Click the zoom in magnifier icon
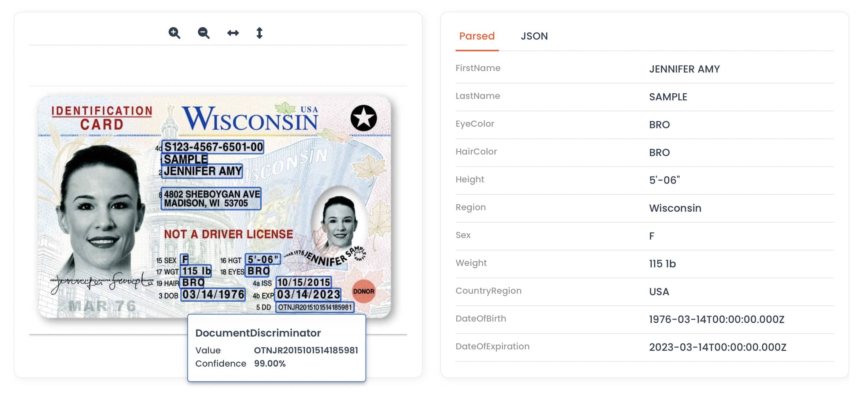The height and width of the screenshot is (397, 868). coord(174,33)
